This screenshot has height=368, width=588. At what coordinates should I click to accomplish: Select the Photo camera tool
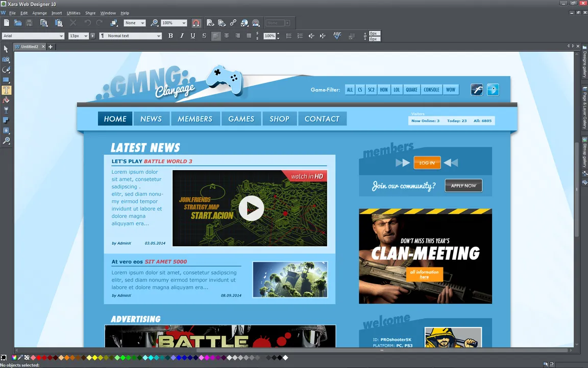pos(6,59)
